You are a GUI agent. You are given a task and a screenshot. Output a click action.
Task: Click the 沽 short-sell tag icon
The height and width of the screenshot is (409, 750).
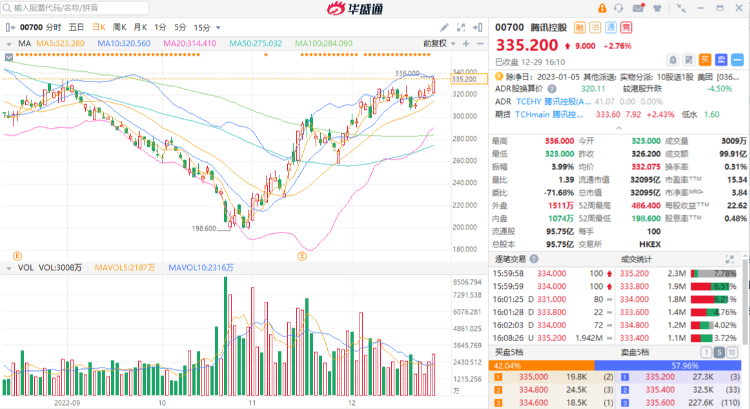tap(595, 28)
